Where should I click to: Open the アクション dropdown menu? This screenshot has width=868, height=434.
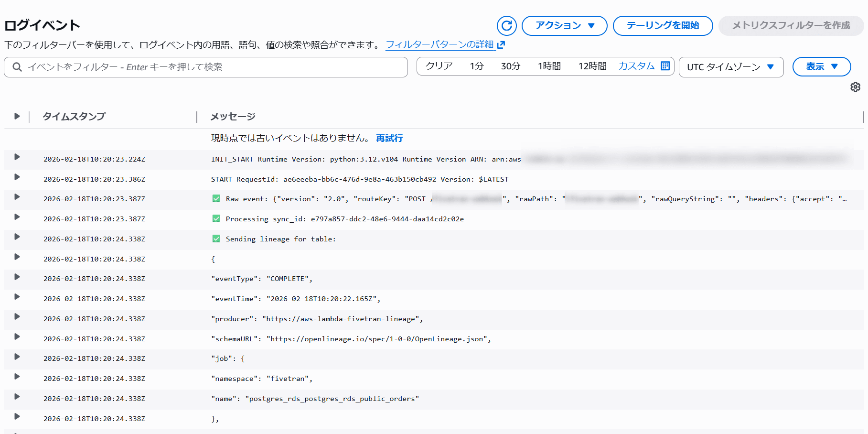coord(564,26)
